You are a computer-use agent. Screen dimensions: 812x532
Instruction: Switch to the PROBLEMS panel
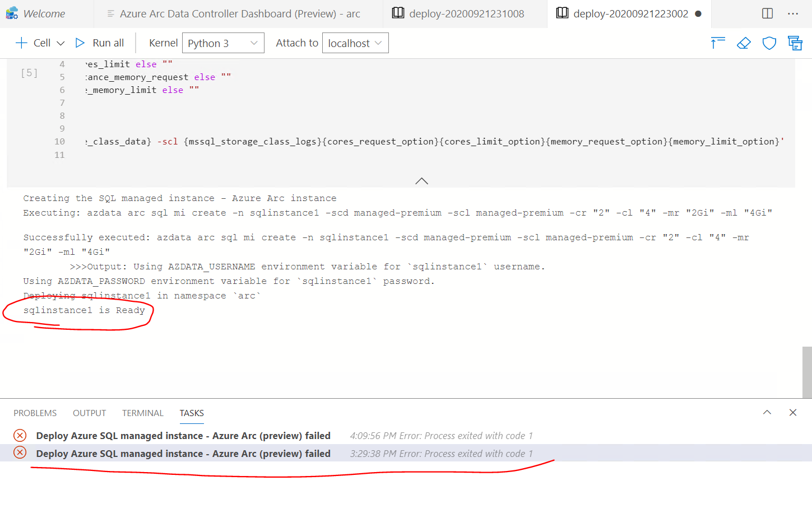coord(35,413)
